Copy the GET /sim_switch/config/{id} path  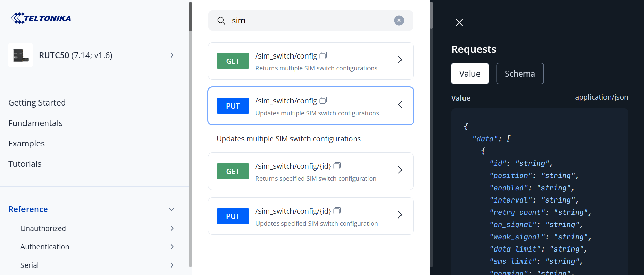[337, 166]
